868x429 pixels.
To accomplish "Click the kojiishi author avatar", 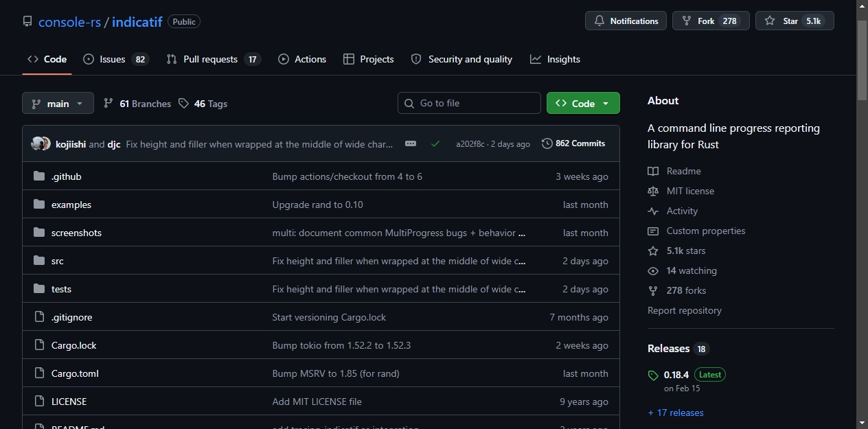I will (x=38, y=144).
